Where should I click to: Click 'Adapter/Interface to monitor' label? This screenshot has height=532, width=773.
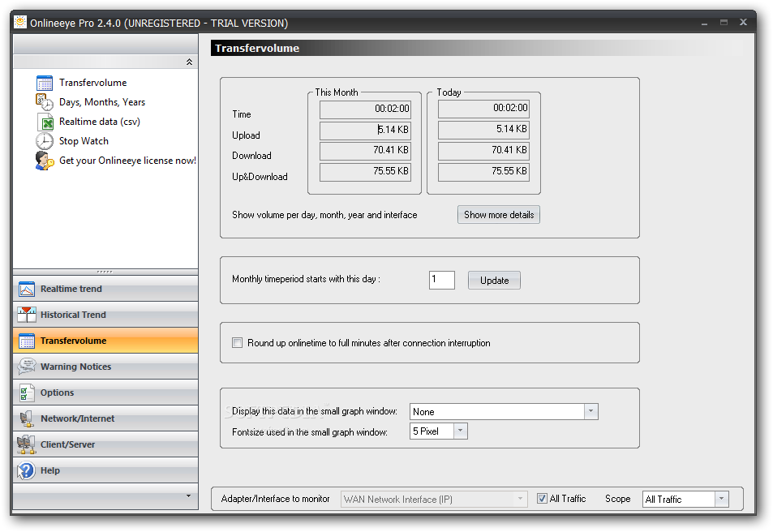[x=275, y=499]
